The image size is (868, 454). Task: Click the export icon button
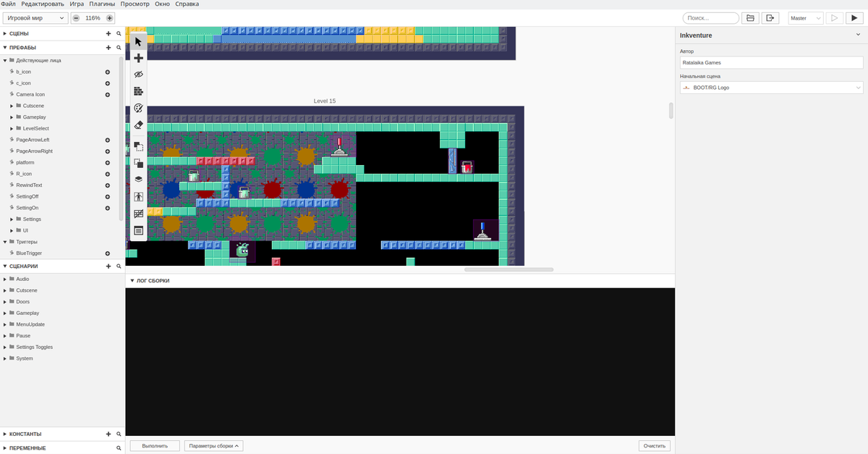coord(770,18)
